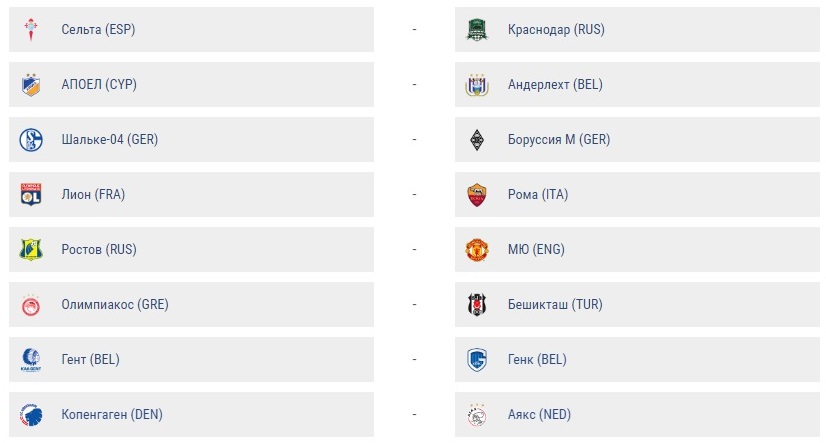This screenshot has height=443, width=826.
Task: Click the dash between Лион and Рома
Action: point(414,195)
